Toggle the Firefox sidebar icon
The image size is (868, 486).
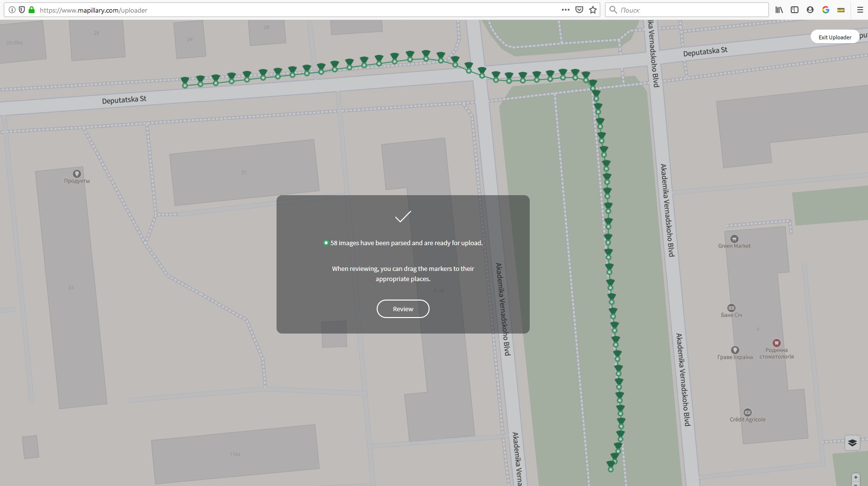pos(795,10)
